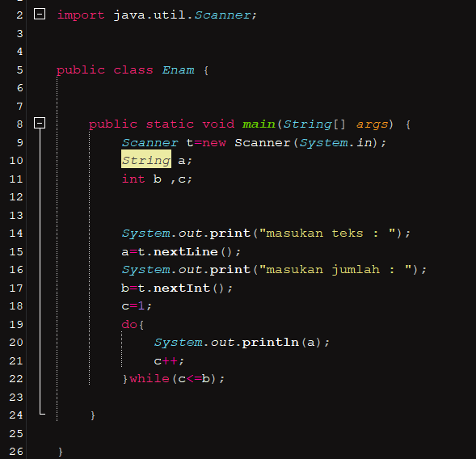The width and height of the screenshot is (476, 459).
Task: Click the nextInt call on line 17
Action: pos(182,288)
